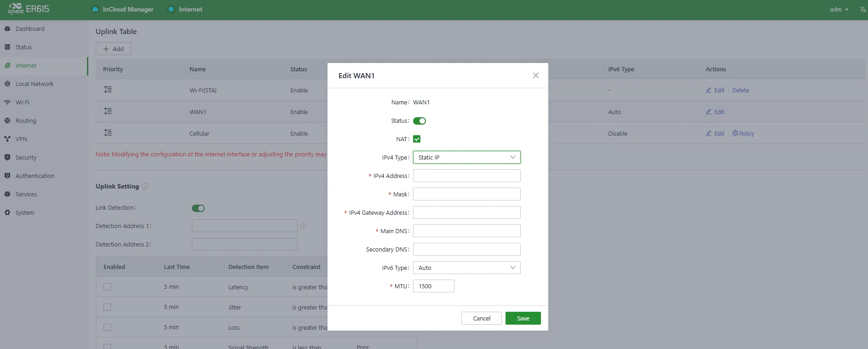Click the Authentication sidebar icon
Viewport: 868px width, 349px height.
click(7, 176)
